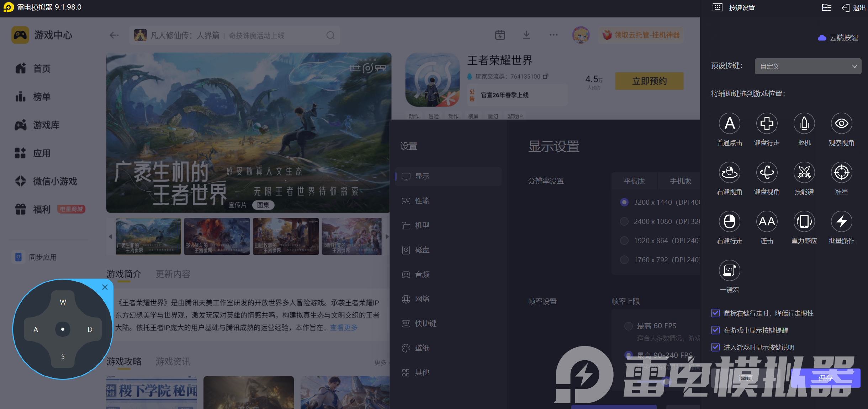Switch to the 更新内容 tab
Image resolution: width=868 pixels, height=409 pixels.
pyautogui.click(x=173, y=274)
